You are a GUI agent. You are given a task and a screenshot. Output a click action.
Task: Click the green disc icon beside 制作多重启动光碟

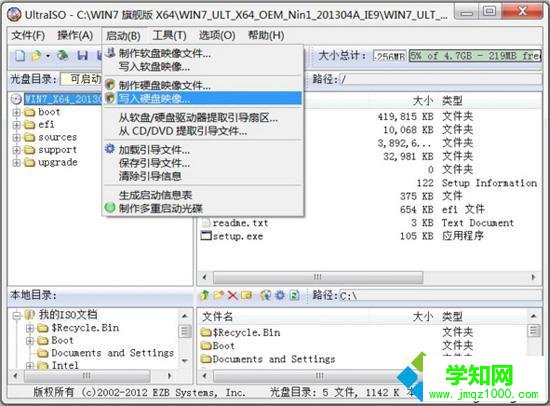[110, 207]
